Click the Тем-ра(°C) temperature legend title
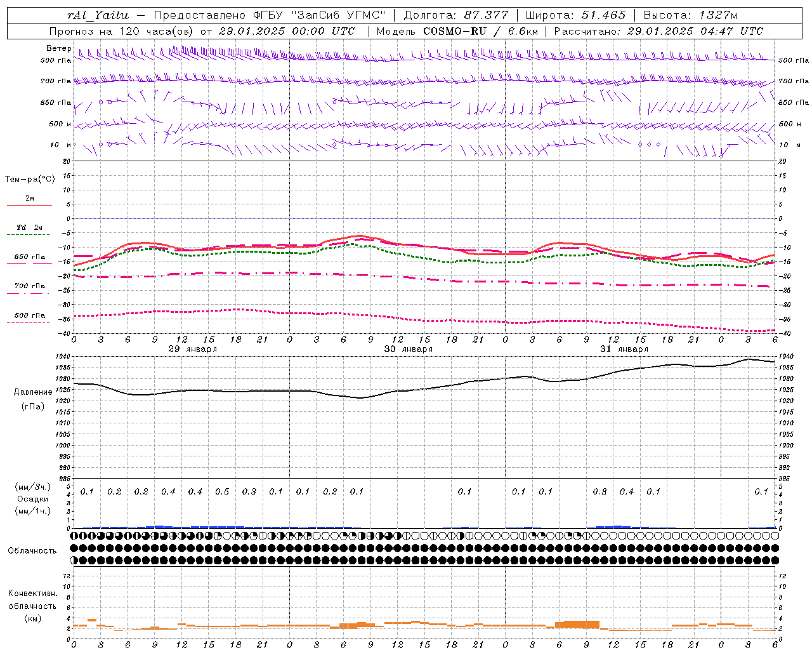 30,180
